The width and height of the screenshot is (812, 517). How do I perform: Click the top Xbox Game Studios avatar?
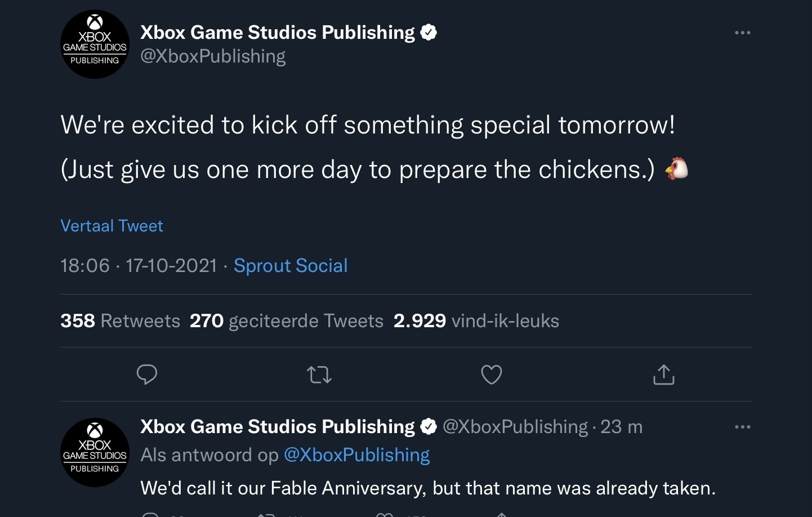[x=95, y=44]
